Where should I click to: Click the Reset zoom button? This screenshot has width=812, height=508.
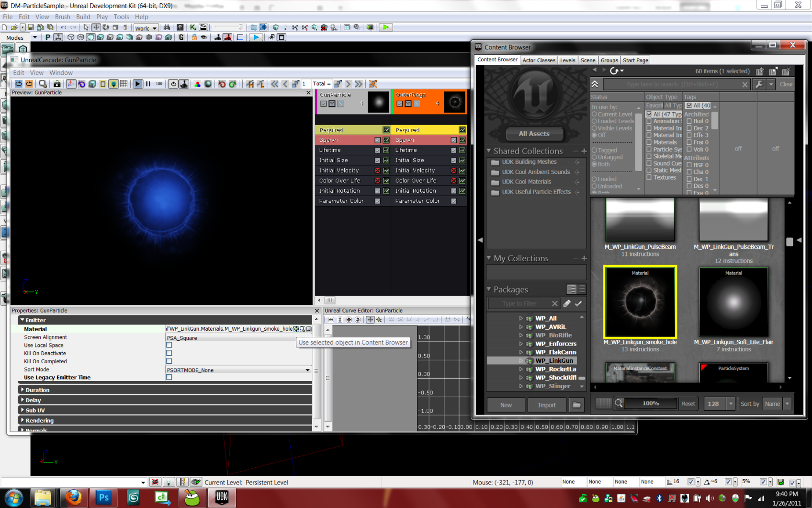click(x=688, y=404)
